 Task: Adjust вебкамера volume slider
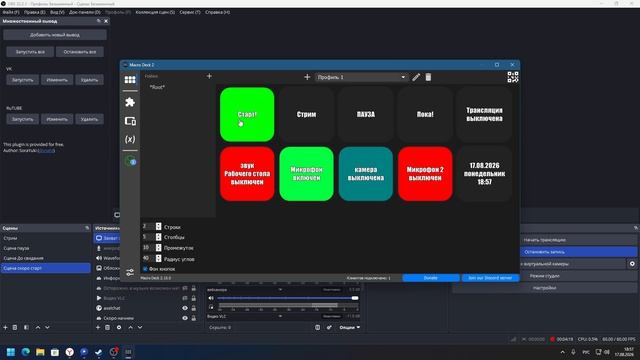pos(288,298)
